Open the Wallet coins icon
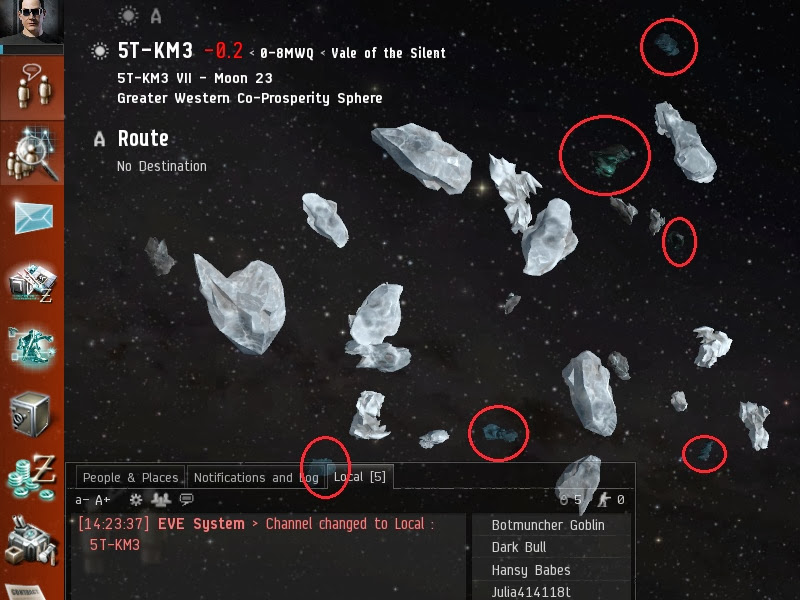The width and height of the screenshot is (800, 600). pyautogui.click(x=32, y=478)
